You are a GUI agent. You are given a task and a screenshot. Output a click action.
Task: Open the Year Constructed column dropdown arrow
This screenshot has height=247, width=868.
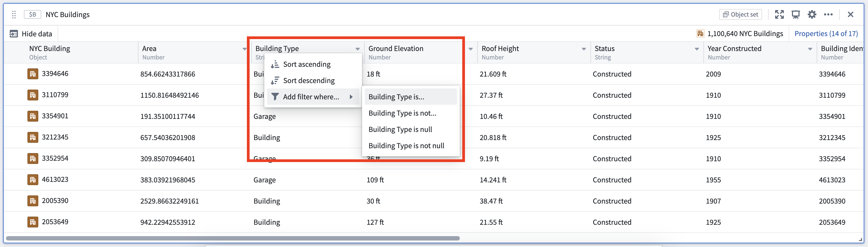click(810, 49)
